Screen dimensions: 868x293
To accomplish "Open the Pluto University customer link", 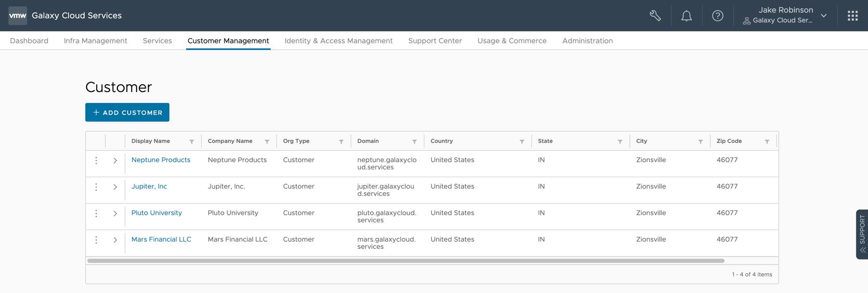I will 156,213.
